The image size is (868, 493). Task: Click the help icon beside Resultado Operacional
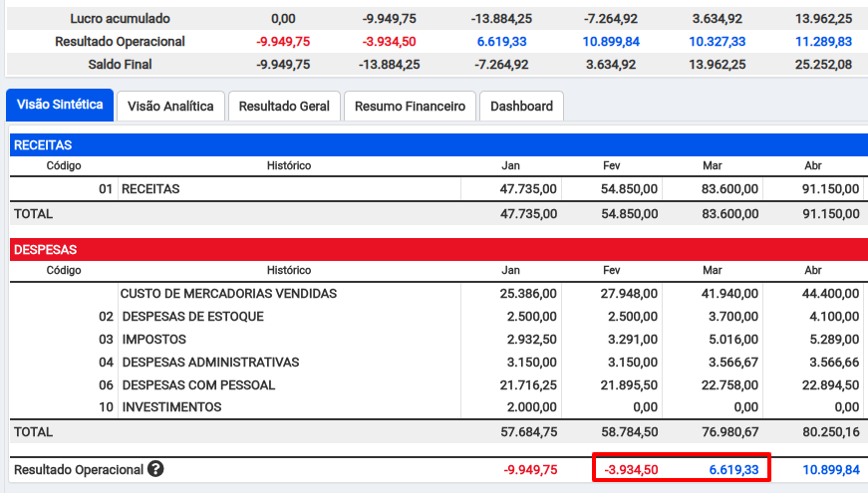(x=155, y=469)
